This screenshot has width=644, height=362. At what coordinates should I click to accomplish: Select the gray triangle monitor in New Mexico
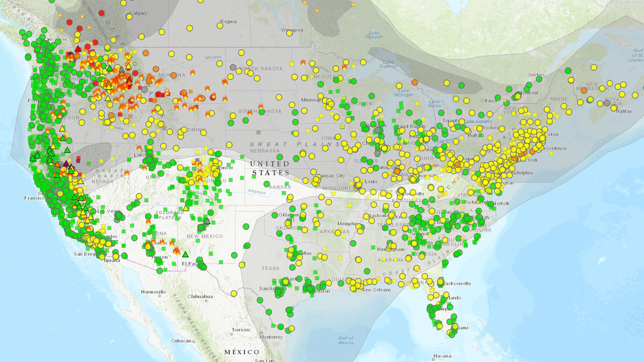click(x=207, y=221)
